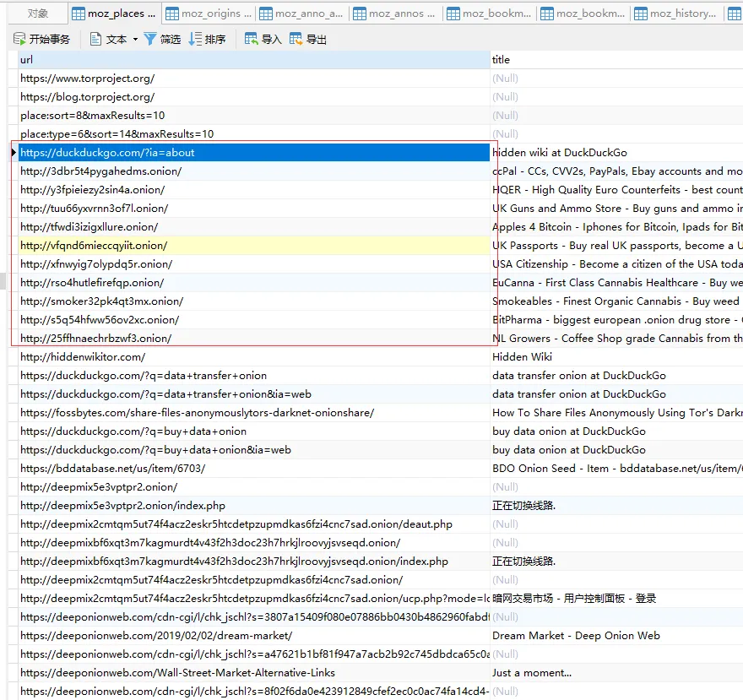Click the 'UK Passports' title cell
This screenshot has width=743, height=700.
click(x=616, y=246)
